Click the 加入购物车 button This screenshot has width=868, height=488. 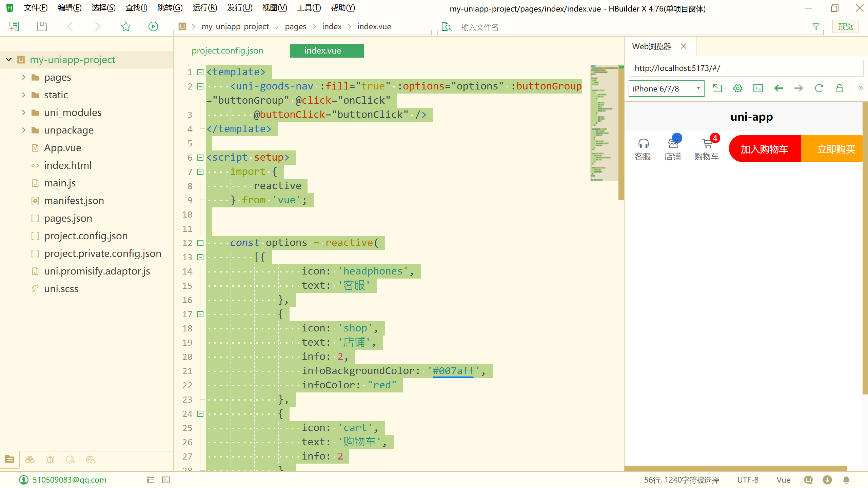pyautogui.click(x=765, y=149)
